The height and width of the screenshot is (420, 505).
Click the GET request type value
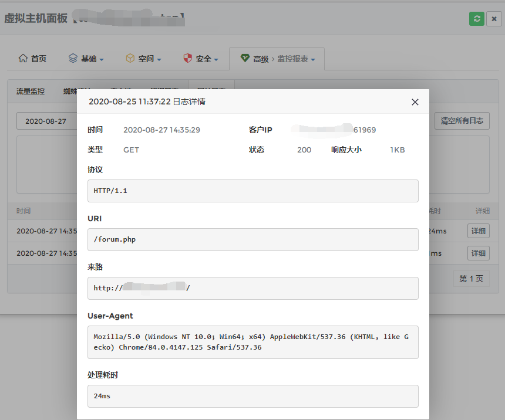click(131, 150)
